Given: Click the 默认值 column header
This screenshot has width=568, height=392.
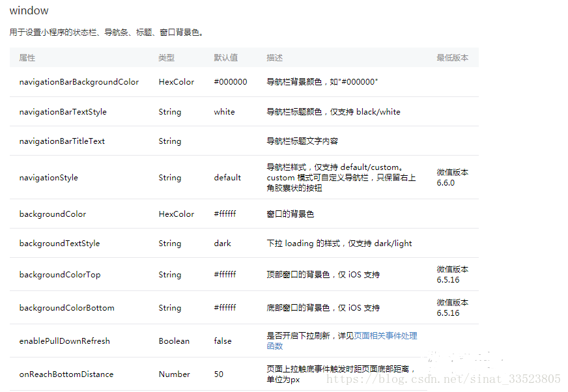Looking at the screenshot, I should [225, 57].
